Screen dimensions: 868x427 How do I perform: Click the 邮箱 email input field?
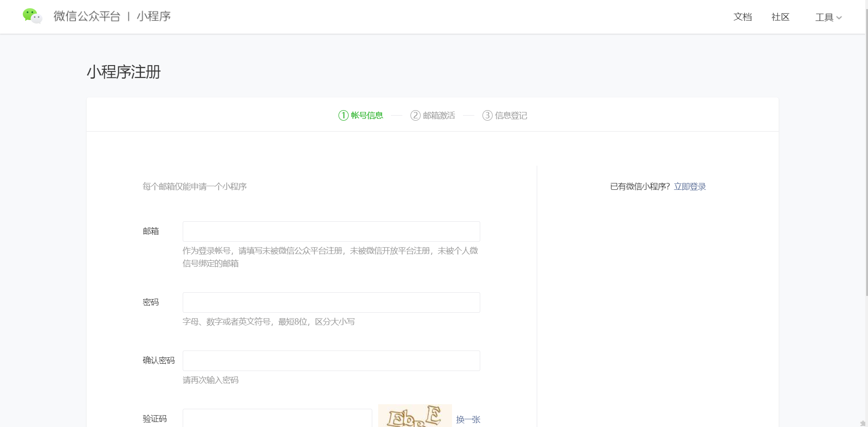pyautogui.click(x=330, y=231)
